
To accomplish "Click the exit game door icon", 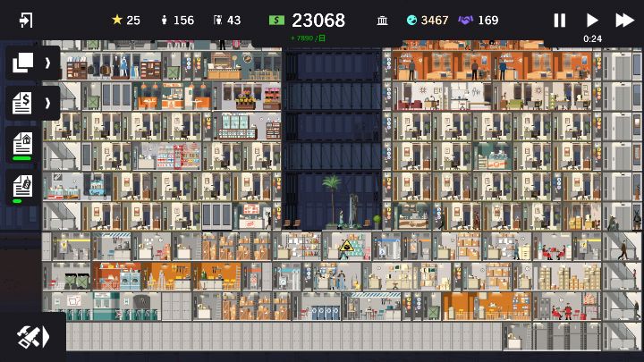I will coord(26,20).
